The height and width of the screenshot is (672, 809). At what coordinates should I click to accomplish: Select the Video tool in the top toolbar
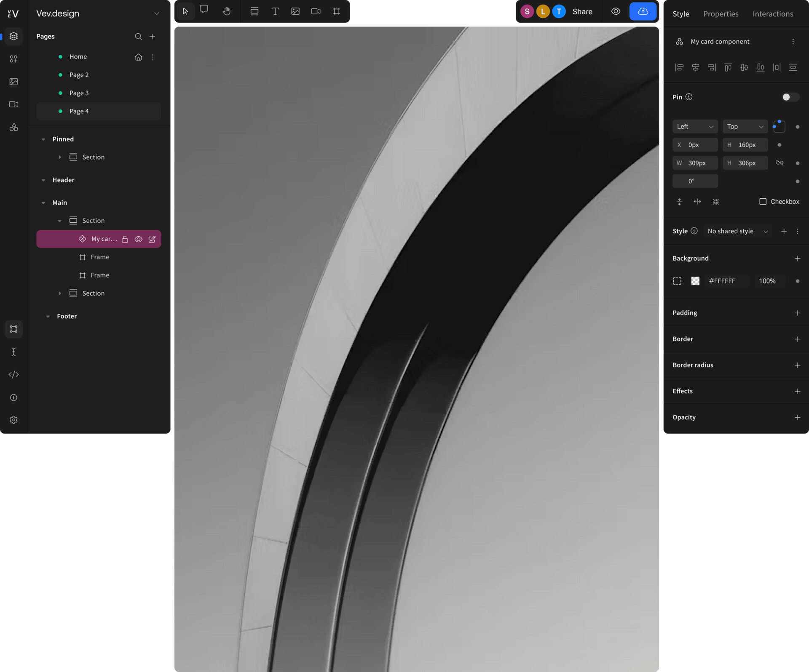(316, 11)
